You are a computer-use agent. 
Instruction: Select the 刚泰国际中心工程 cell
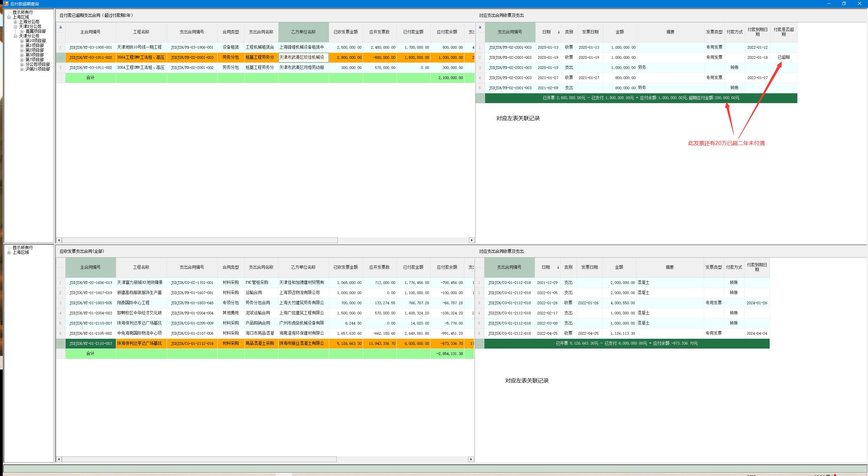(x=141, y=303)
